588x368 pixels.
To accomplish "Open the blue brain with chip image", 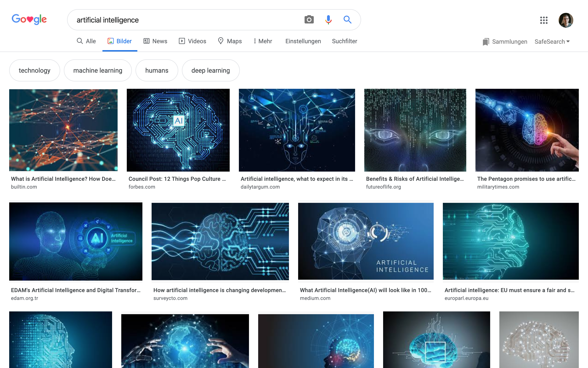I will tap(436, 340).
